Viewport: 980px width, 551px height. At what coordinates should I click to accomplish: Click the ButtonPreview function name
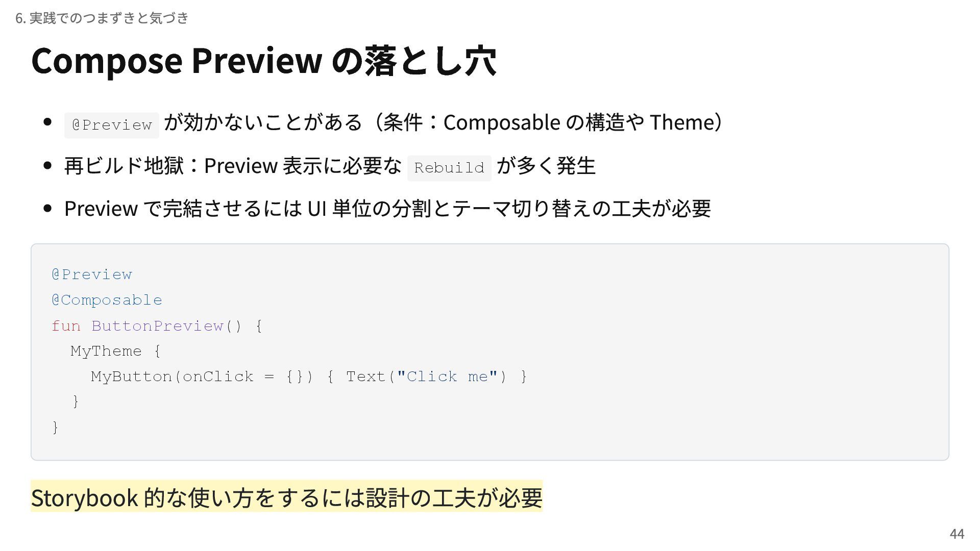point(157,325)
